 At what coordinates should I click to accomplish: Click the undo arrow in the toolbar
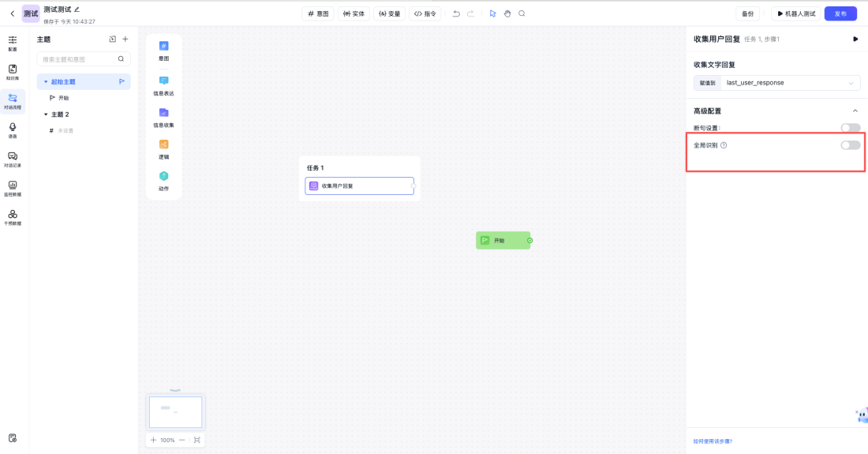coord(456,13)
